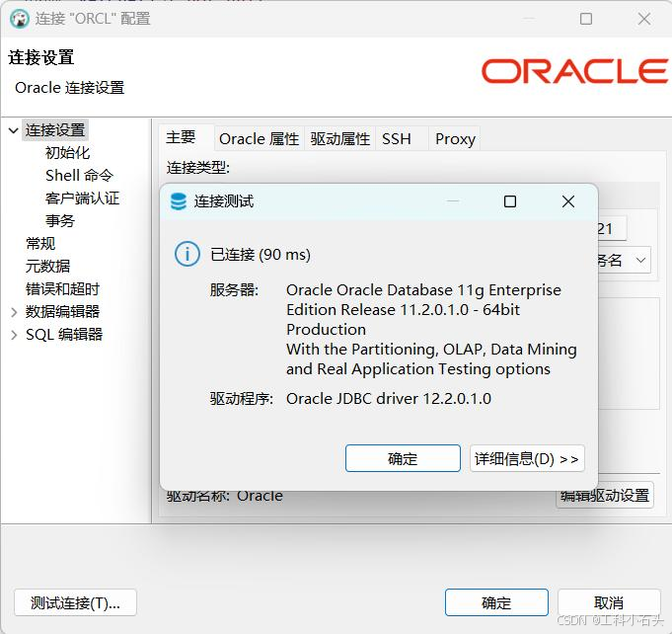This screenshot has height=634, width=672.
Task: Click 确定 at the bottom of the configuration window
Action: pyautogui.click(x=496, y=602)
